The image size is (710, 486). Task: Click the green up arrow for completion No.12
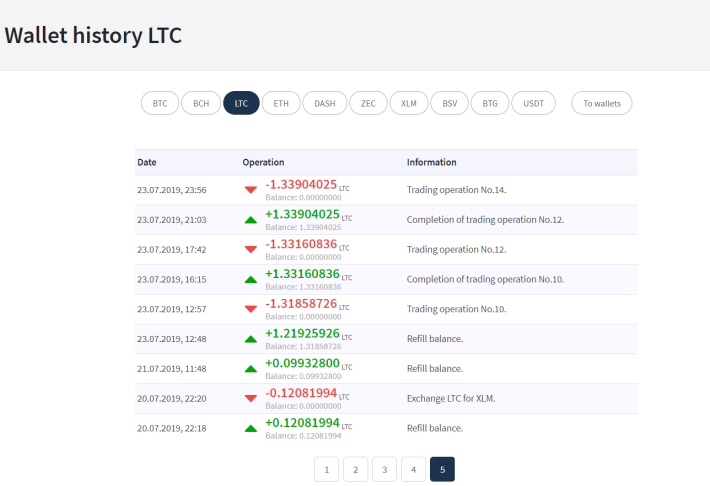pyautogui.click(x=250, y=220)
